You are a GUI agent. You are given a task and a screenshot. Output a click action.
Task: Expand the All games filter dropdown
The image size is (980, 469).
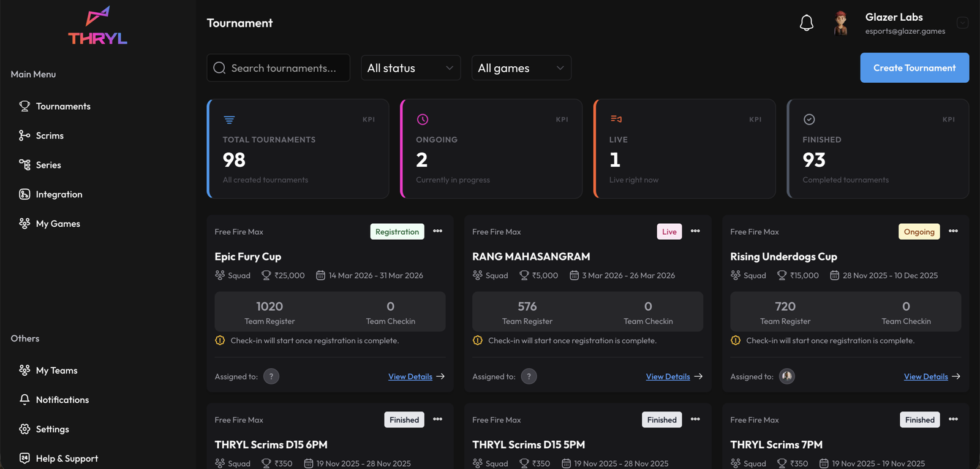521,68
